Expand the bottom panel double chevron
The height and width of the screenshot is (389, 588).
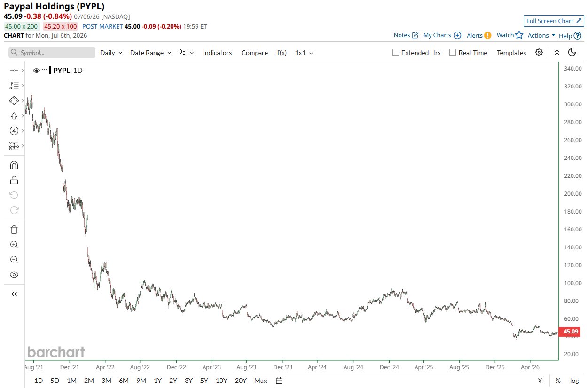coord(540,381)
